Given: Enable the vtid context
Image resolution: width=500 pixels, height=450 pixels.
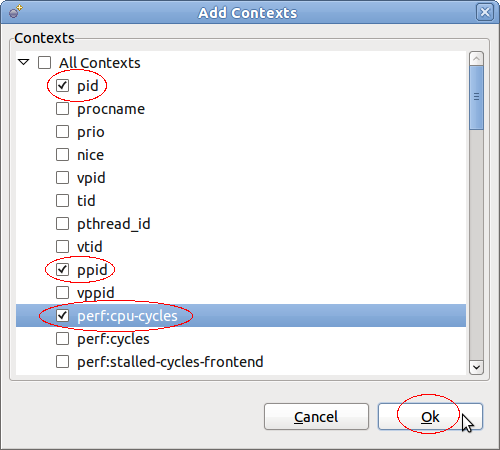Looking at the screenshot, I should point(62,247).
